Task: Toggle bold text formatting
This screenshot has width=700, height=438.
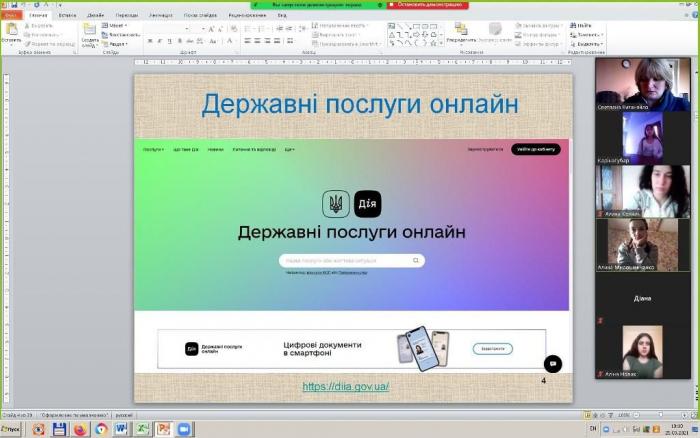Action: (150, 41)
